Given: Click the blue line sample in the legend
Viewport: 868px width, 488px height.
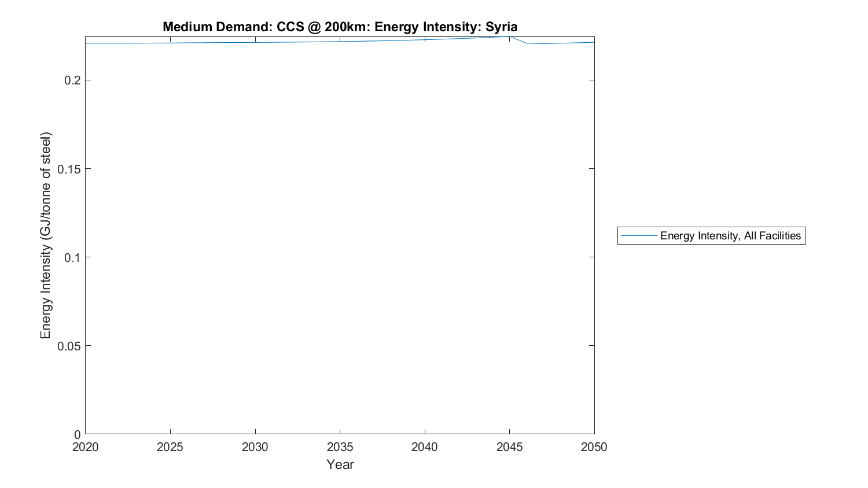Looking at the screenshot, I should pos(639,235).
